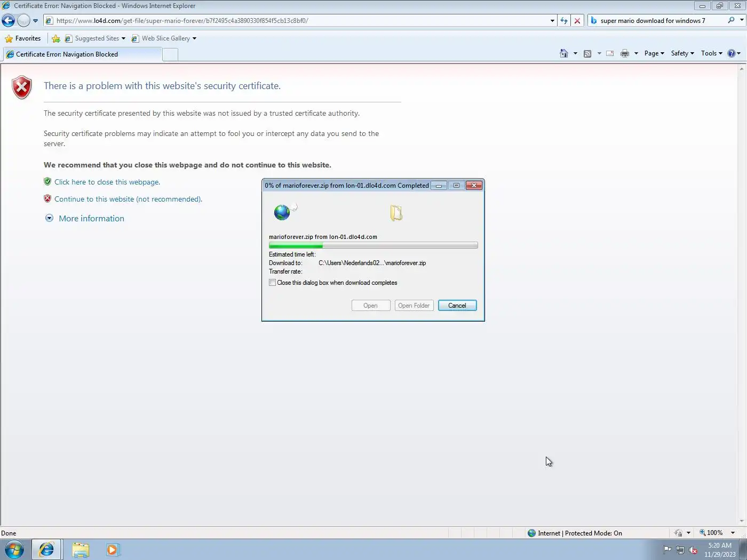Viewport: 747px width, 560px height.
Task: Click the search magnifier icon
Action: (x=731, y=20)
